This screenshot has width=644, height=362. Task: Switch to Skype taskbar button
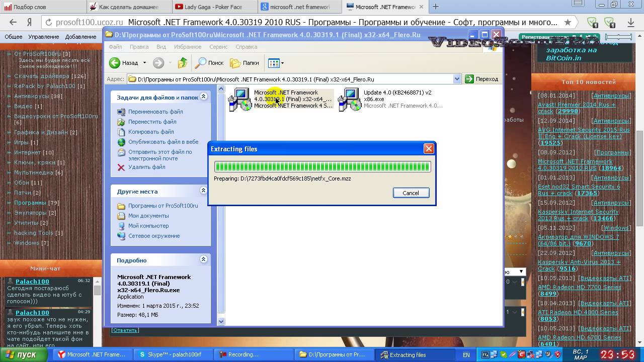[174, 354]
